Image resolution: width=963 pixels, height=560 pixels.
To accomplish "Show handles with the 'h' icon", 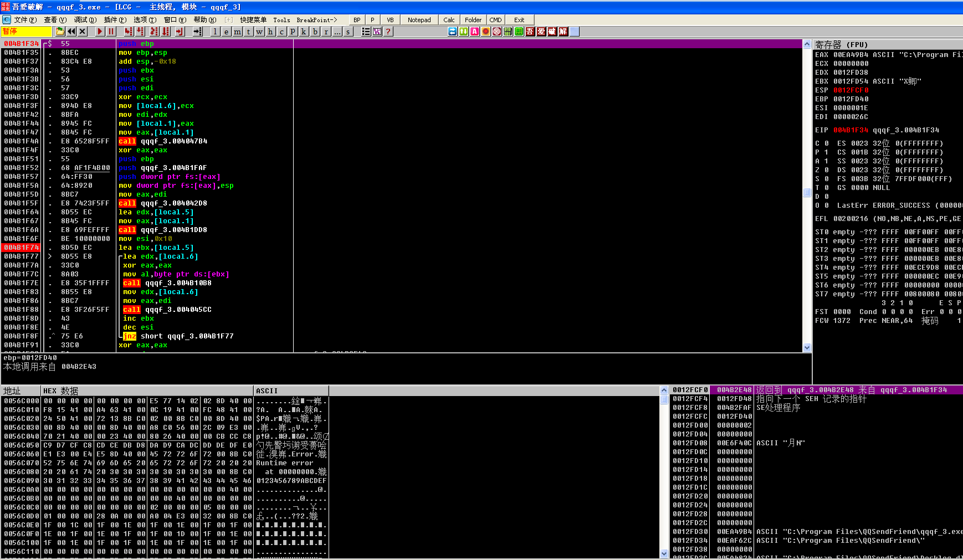I will pos(270,32).
